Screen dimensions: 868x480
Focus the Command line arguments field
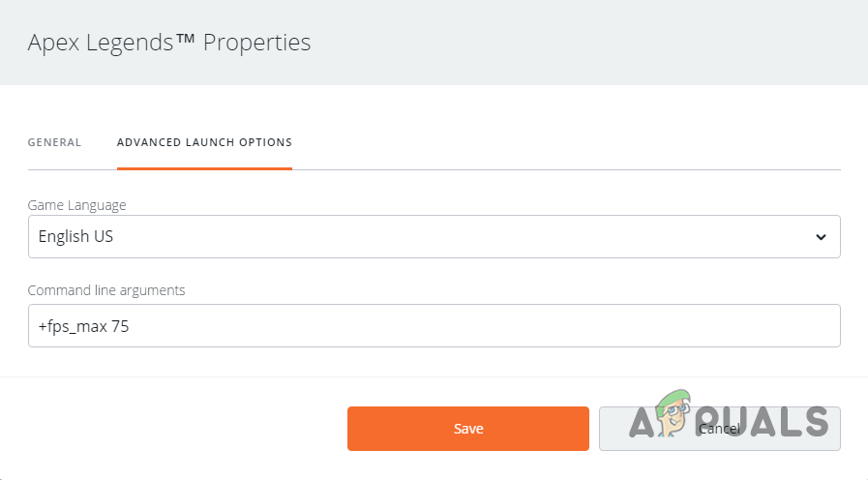click(434, 326)
